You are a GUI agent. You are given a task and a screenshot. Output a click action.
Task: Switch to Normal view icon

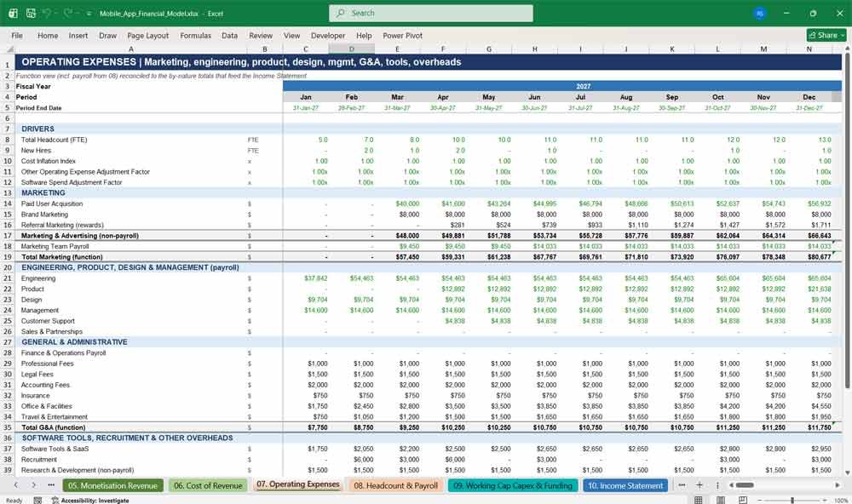point(699,500)
